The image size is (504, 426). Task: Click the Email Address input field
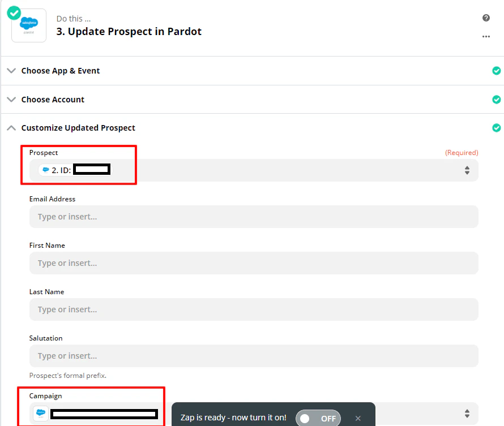(x=252, y=216)
